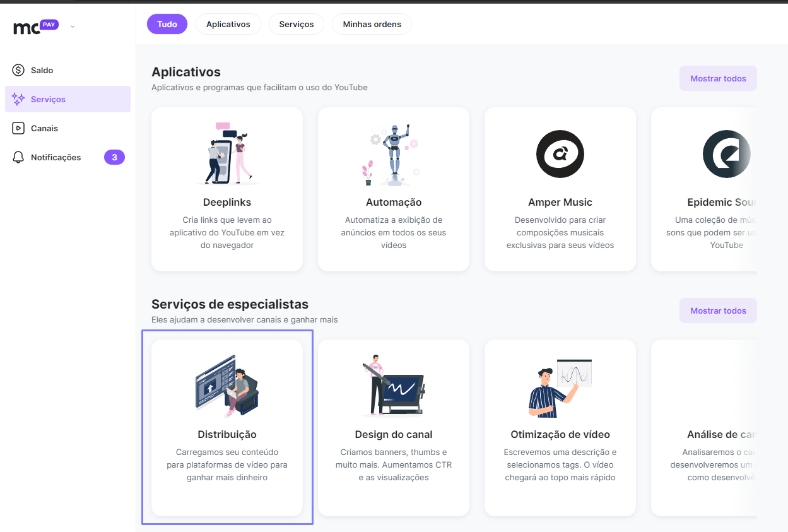Open the Deeplinks app card
The width and height of the screenshot is (788, 532).
click(x=227, y=189)
